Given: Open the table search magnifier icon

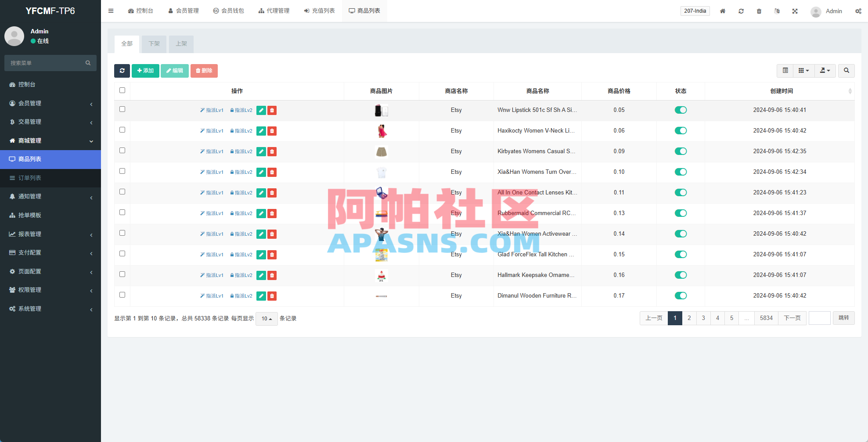Looking at the screenshot, I should pos(846,71).
